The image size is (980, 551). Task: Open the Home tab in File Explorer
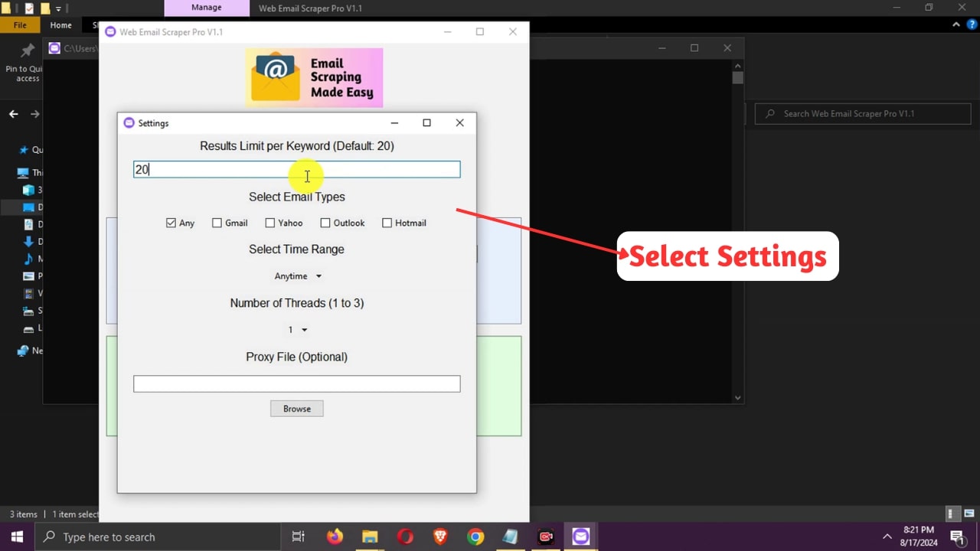[x=60, y=25]
